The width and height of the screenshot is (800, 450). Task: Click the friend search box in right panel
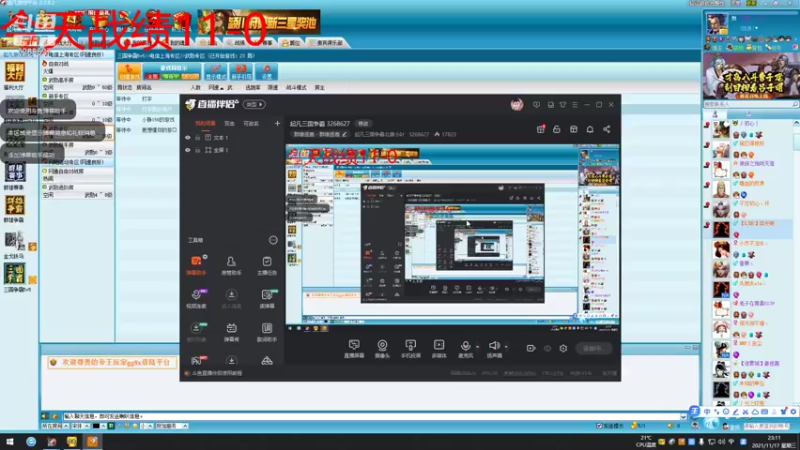[x=751, y=104]
